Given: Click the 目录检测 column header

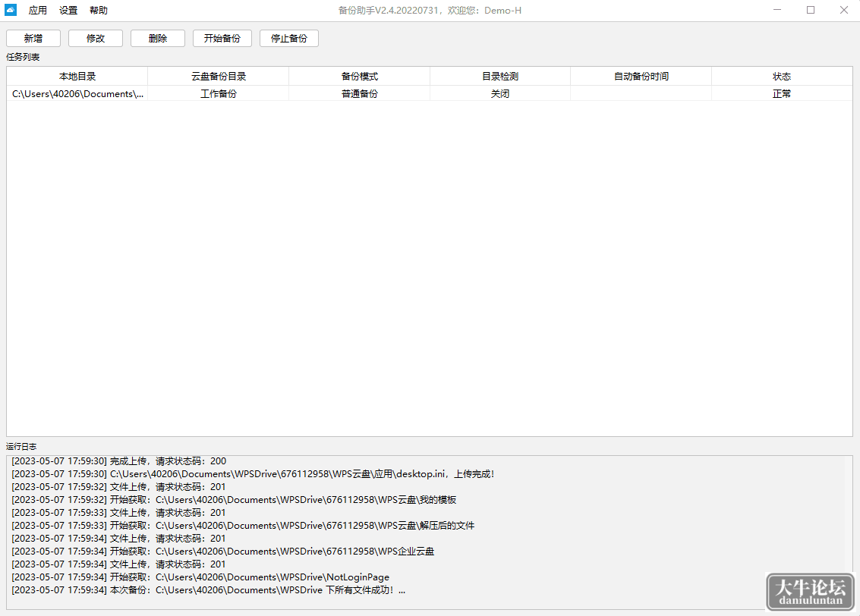Looking at the screenshot, I should click(500, 76).
